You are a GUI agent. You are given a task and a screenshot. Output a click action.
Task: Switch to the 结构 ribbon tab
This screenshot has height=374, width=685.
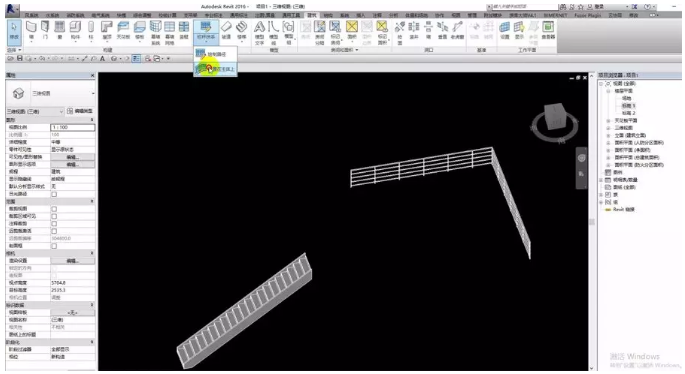pos(328,15)
